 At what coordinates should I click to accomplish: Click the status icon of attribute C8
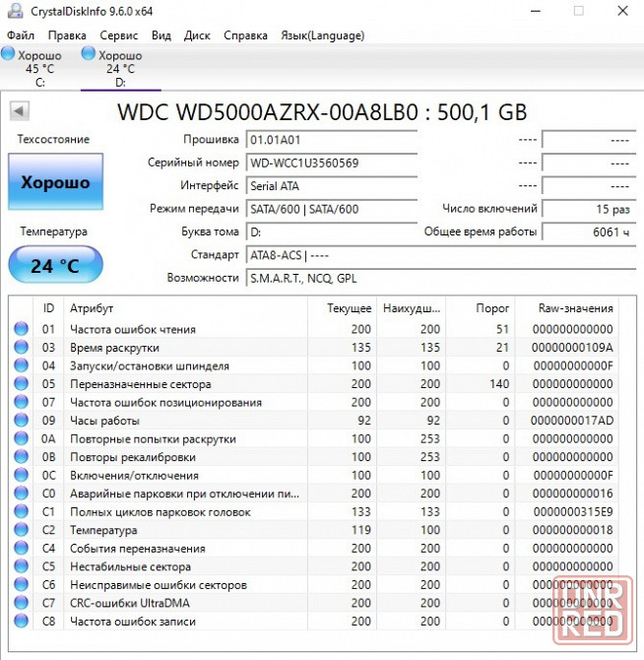(x=21, y=621)
